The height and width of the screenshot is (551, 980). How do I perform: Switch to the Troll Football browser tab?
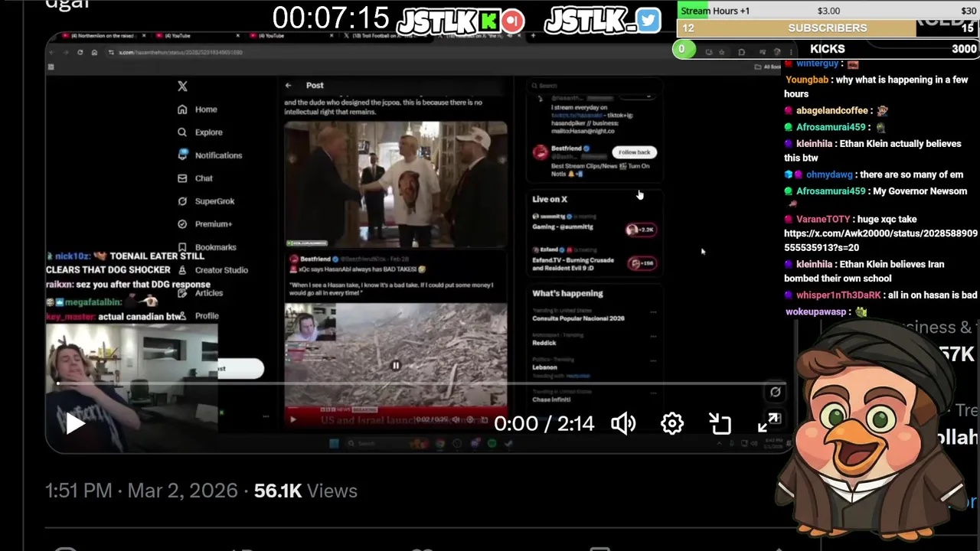(x=386, y=36)
